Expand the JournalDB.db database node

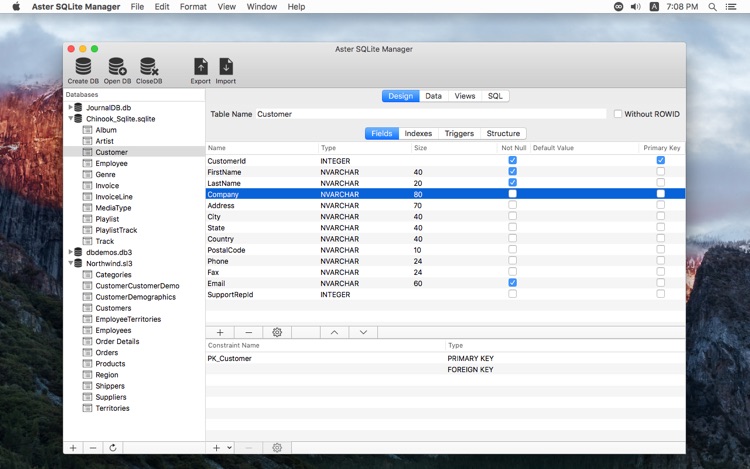click(x=71, y=107)
